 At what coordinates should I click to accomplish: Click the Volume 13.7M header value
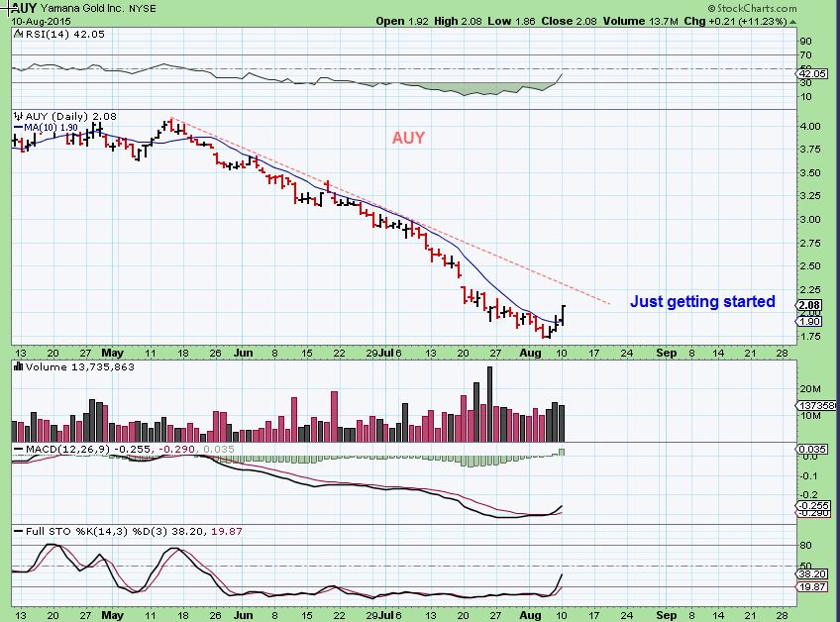(x=640, y=22)
